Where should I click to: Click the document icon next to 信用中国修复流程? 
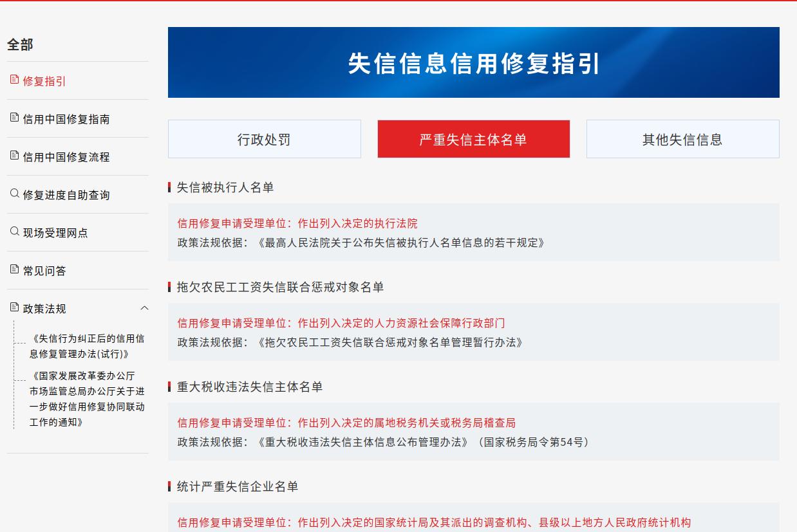point(14,156)
